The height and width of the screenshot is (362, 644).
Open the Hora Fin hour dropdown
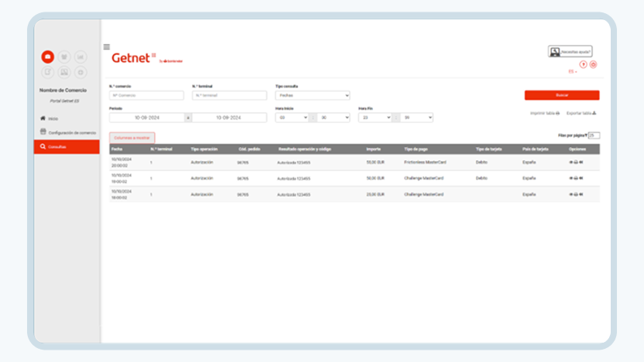tap(375, 118)
